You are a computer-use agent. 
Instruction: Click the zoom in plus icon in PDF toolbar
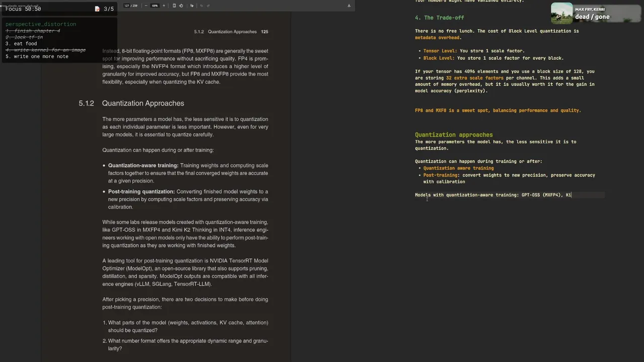coord(164,6)
